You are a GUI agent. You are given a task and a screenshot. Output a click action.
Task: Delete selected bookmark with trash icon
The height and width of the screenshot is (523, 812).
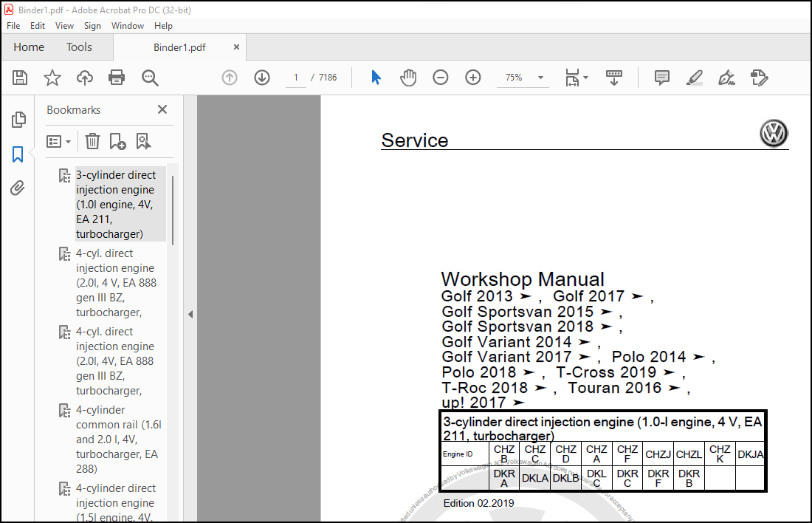(x=92, y=141)
